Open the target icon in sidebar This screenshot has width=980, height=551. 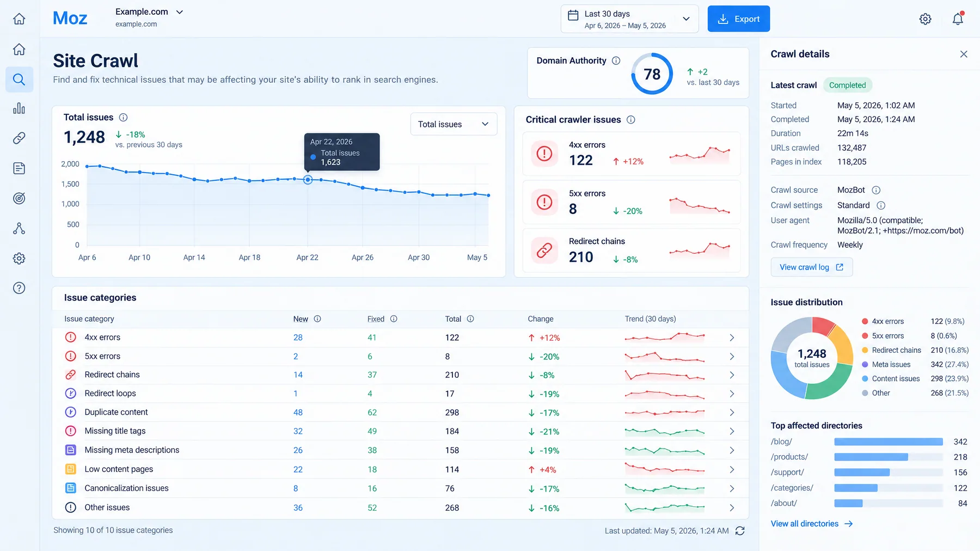point(19,198)
